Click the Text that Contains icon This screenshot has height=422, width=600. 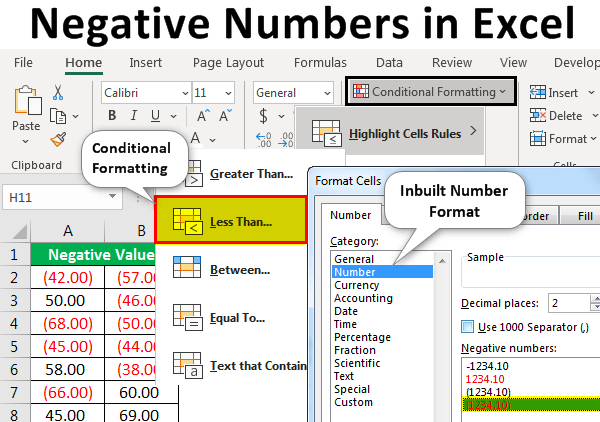pos(187,365)
